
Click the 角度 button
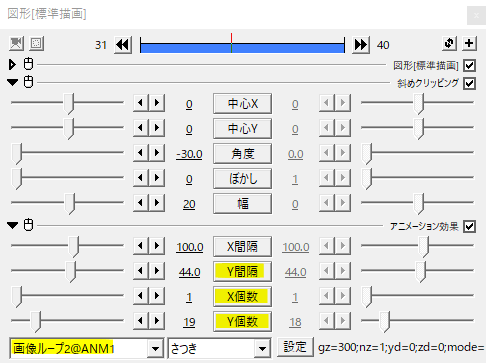(x=242, y=153)
